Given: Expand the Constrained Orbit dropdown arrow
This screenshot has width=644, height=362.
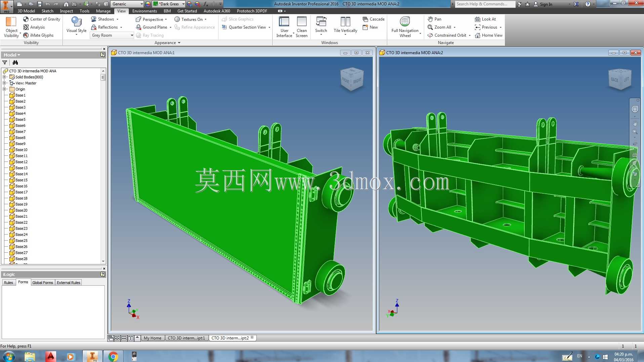Looking at the screenshot, I should click(470, 36).
